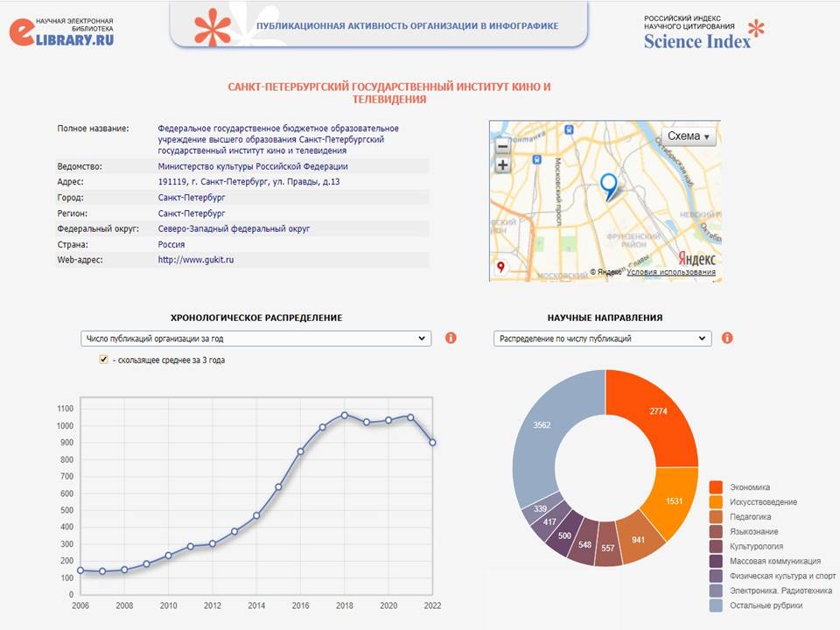The image size is (840, 630).
Task: Zoom out the map with minus button
Action: (x=502, y=146)
